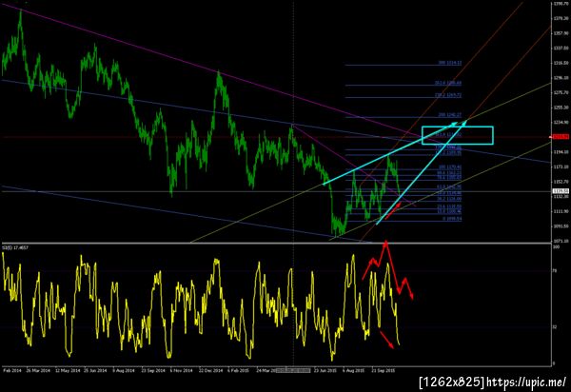The width and height of the screenshot is (571, 392).
Task: Click the 1234.90 price axis label
Action: click(x=561, y=123)
